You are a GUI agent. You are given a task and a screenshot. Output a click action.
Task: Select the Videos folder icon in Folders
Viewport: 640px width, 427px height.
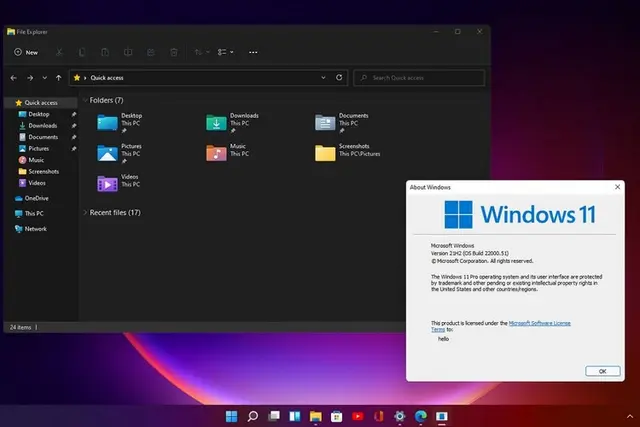point(107,184)
